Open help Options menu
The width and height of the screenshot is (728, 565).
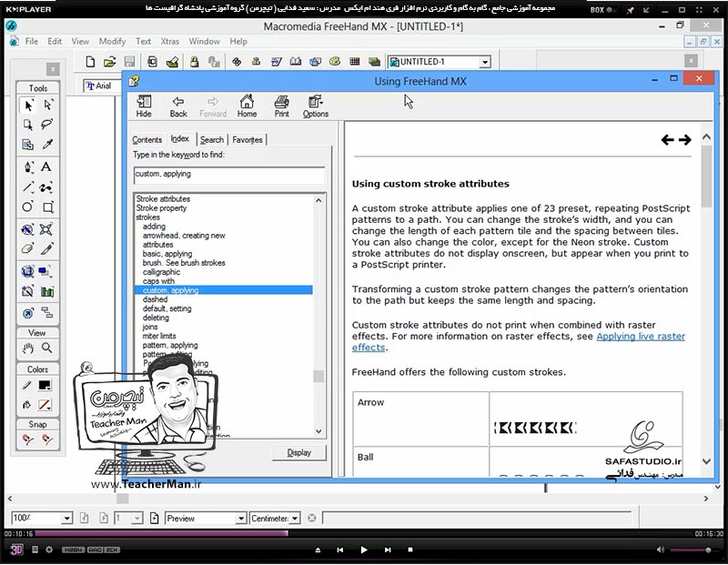[x=316, y=106]
